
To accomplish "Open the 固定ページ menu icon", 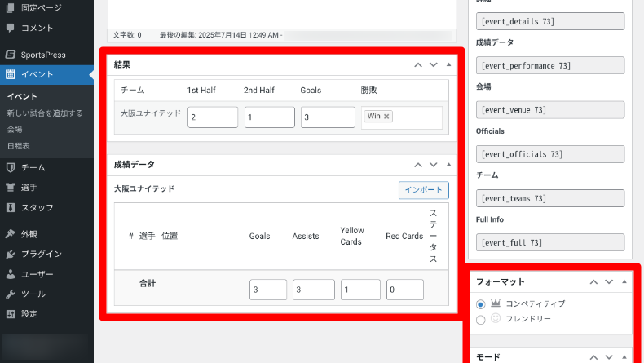I will [11, 8].
